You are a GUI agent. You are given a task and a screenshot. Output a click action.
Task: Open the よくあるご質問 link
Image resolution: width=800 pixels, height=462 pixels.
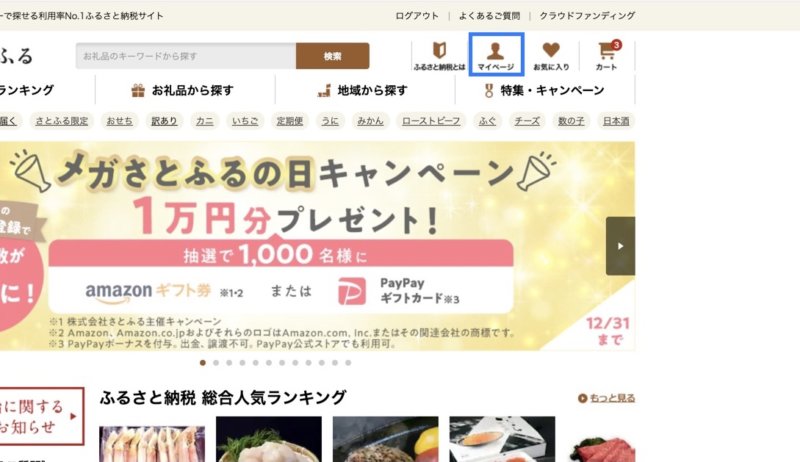pos(489,16)
